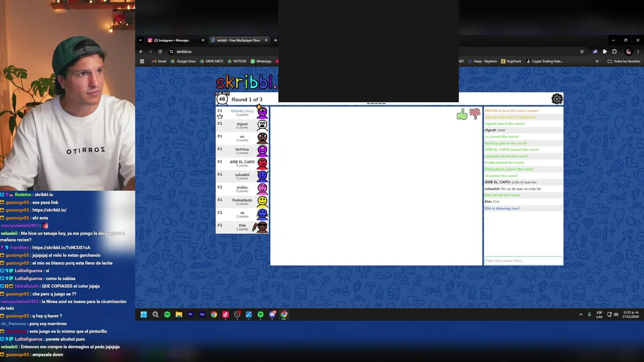Viewport: 644px width, 362px height.
Task: Click hidritaa's purple avatar
Action: coord(262,150)
